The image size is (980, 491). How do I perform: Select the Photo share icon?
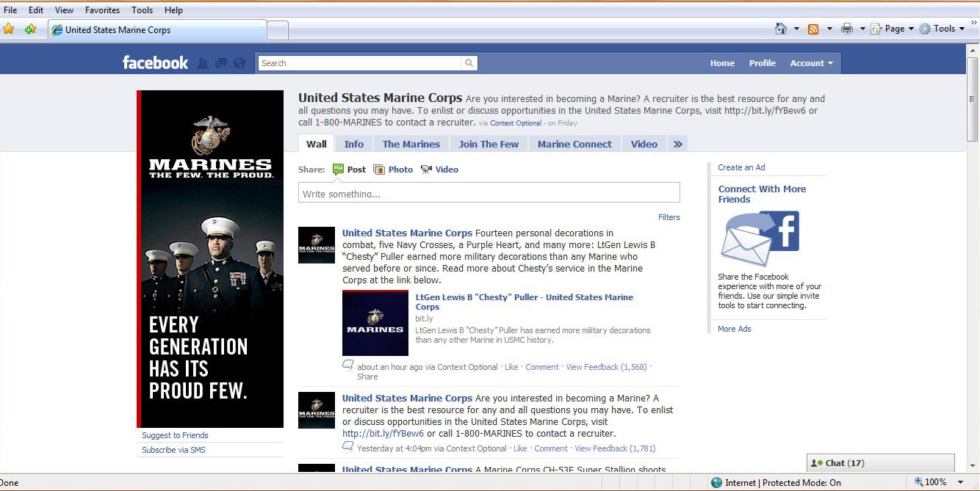click(379, 170)
